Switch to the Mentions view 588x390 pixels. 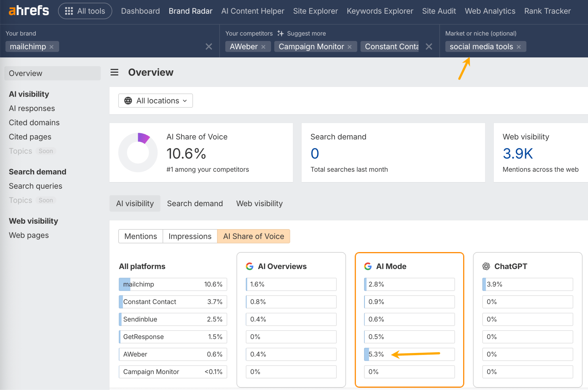pos(140,236)
